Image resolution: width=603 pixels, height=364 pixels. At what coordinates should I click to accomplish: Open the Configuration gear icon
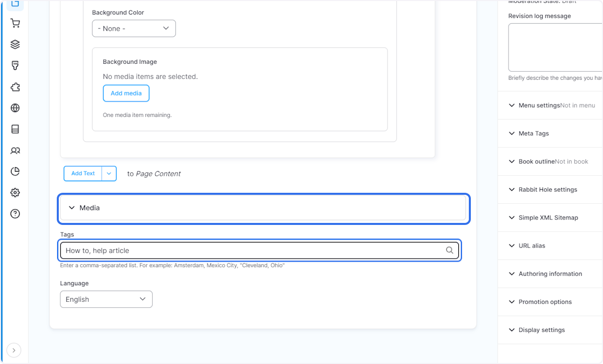(x=15, y=192)
